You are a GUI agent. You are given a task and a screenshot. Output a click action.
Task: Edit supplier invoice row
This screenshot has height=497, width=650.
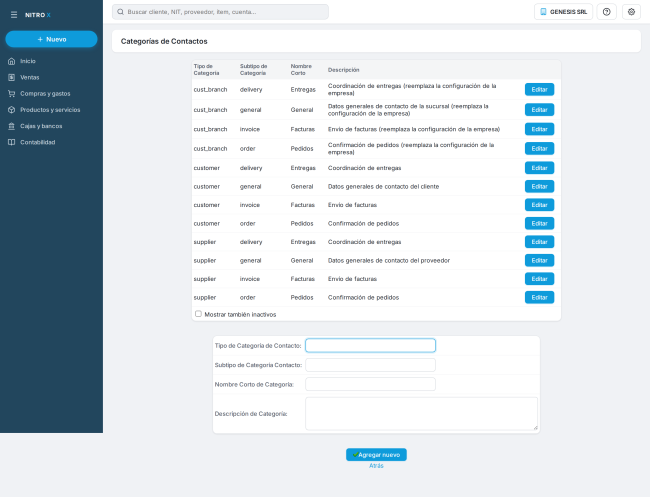tap(539, 279)
